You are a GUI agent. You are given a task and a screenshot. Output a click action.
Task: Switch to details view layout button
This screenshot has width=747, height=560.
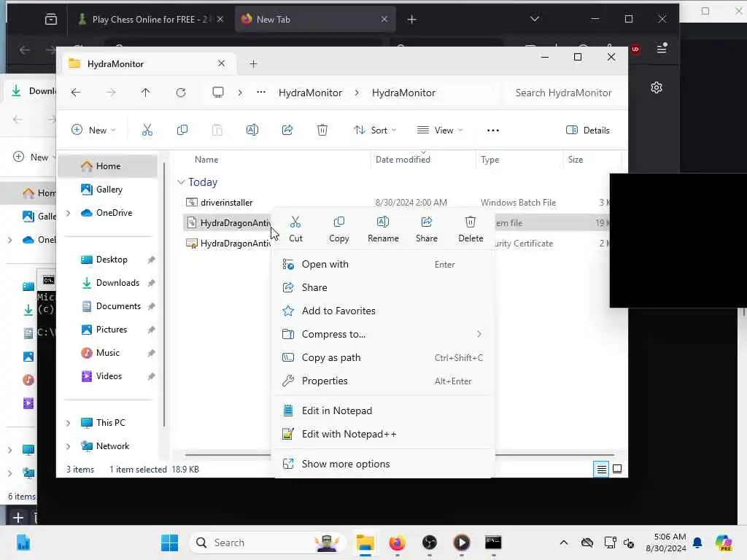601,469
